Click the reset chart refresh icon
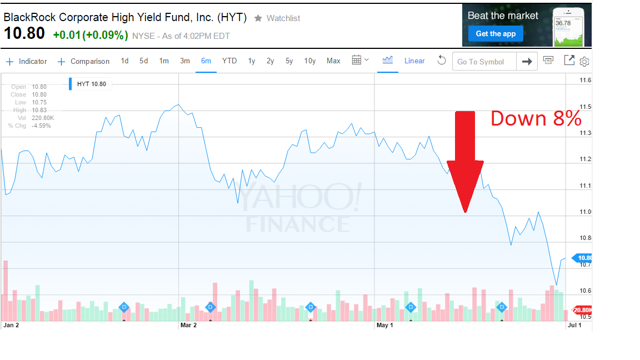 (441, 61)
